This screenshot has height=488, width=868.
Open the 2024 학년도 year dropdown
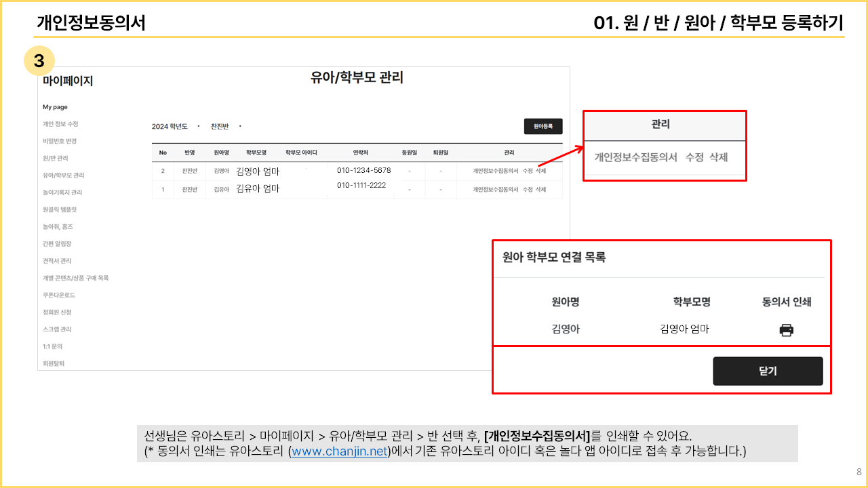click(x=174, y=127)
